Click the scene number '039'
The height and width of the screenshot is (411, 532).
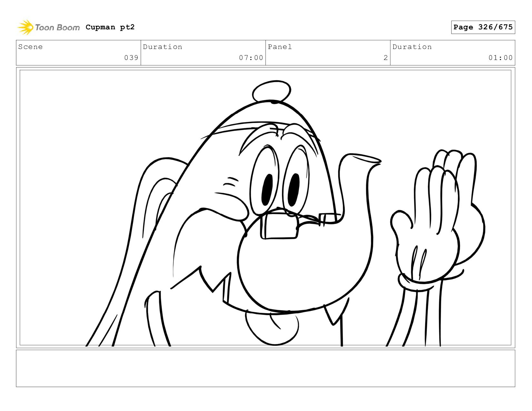(131, 58)
